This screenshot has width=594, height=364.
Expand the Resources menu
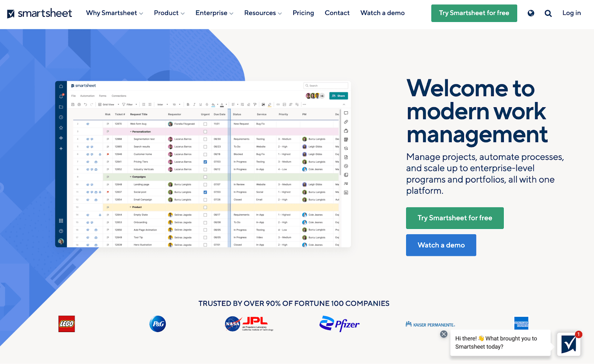[x=263, y=13]
